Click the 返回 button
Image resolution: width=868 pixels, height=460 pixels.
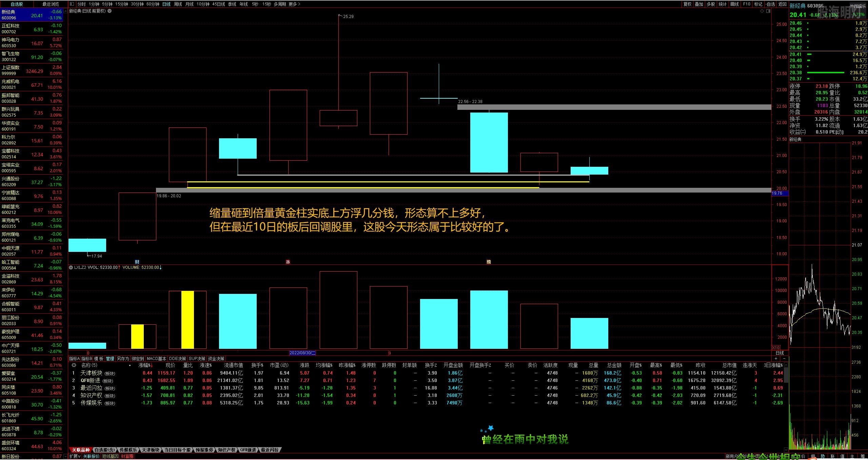tap(782, 4)
